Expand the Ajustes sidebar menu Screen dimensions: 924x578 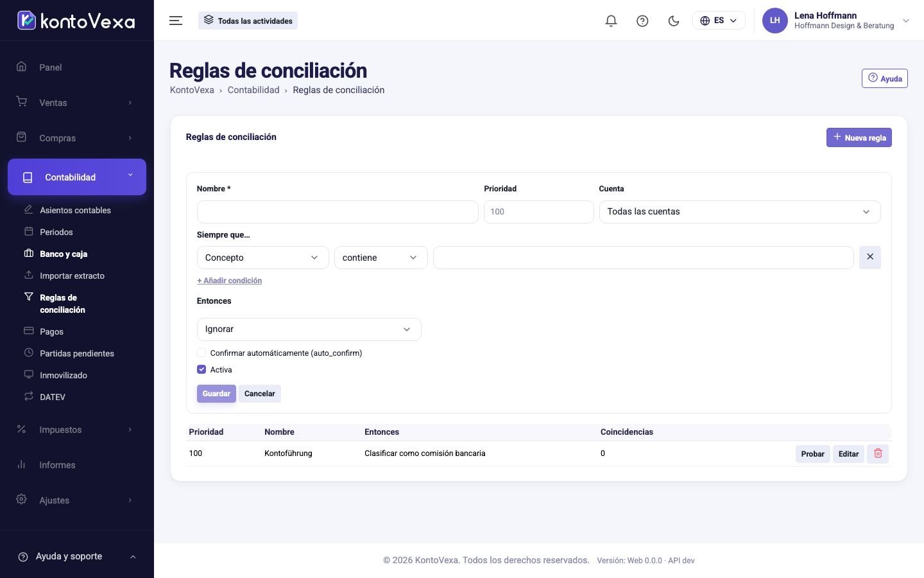coord(77,500)
